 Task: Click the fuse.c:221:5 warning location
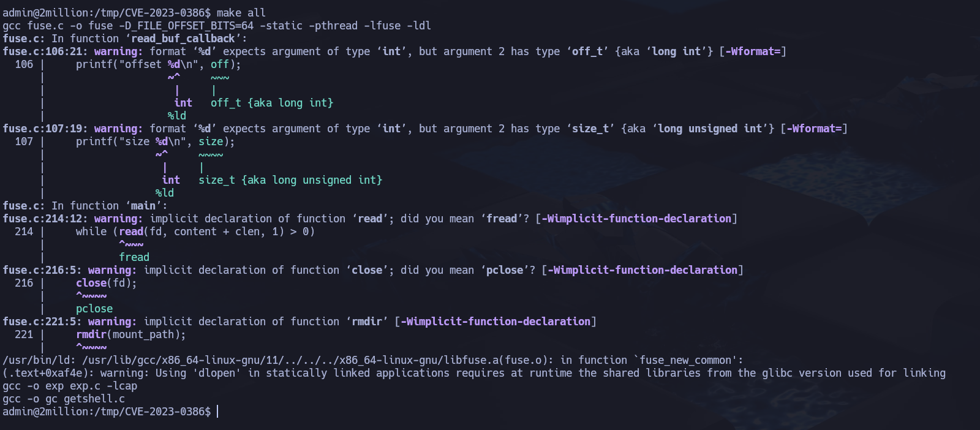coord(42,322)
